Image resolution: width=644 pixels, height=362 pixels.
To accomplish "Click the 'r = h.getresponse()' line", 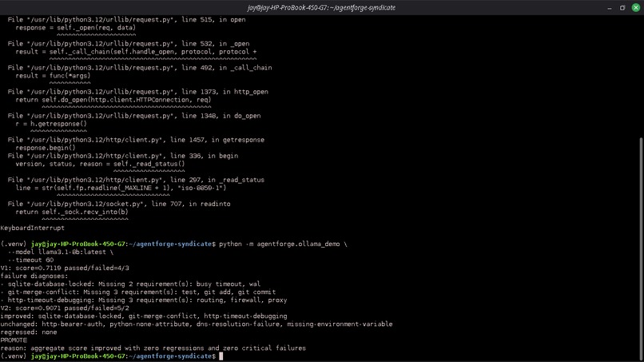I will click(51, 124).
